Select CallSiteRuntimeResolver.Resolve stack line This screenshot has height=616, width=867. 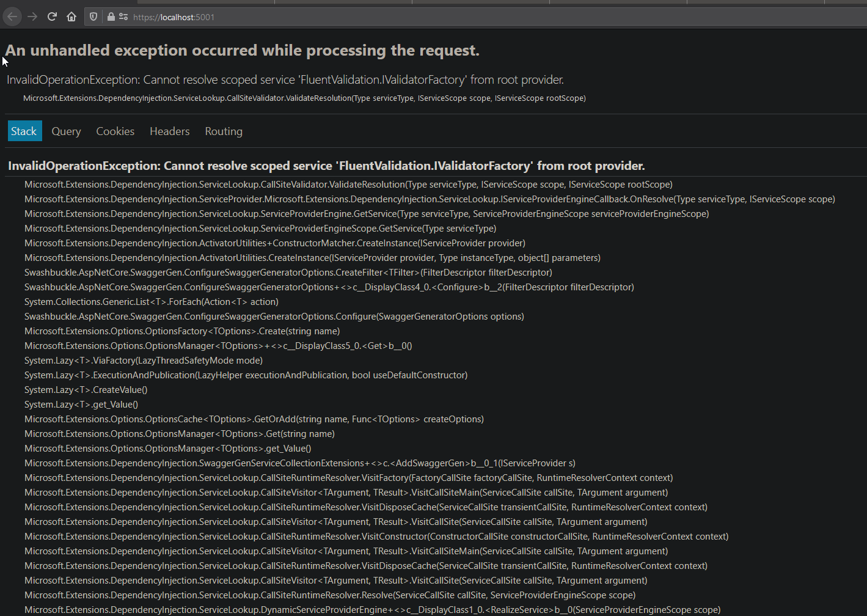(x=330, y=595)
